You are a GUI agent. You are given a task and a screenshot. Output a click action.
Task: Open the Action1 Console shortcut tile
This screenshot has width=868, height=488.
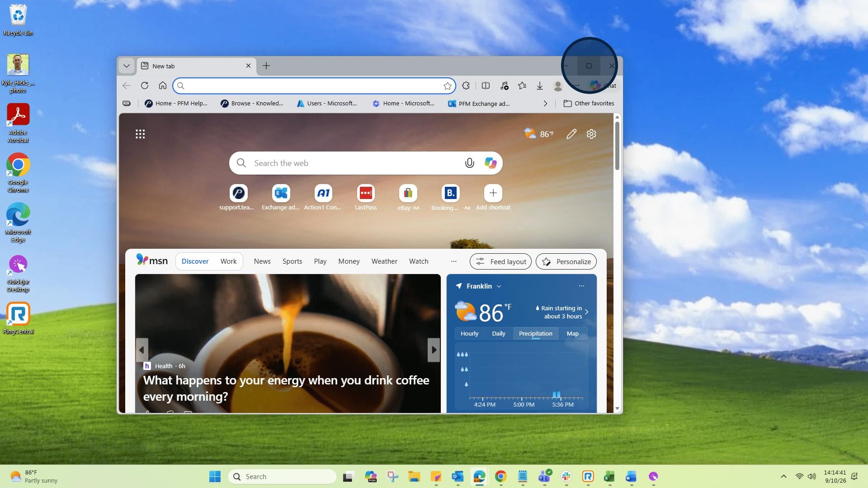click(x=323, y=198)
